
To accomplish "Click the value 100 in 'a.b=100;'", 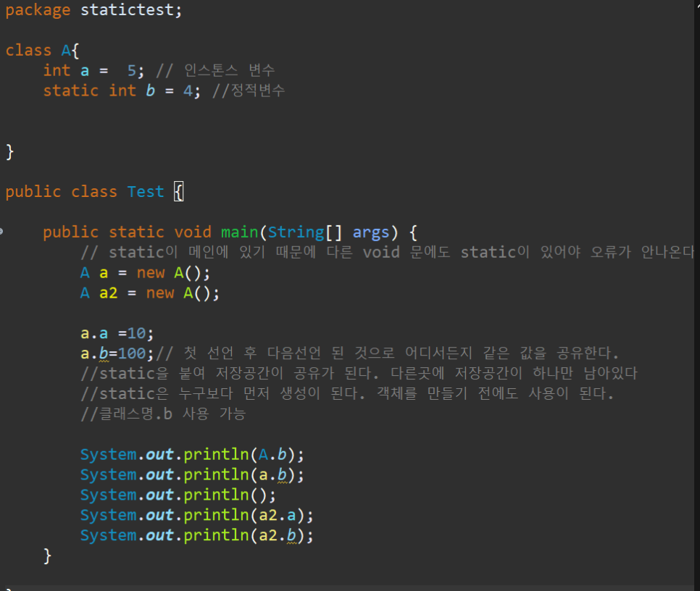I will 132,353.
